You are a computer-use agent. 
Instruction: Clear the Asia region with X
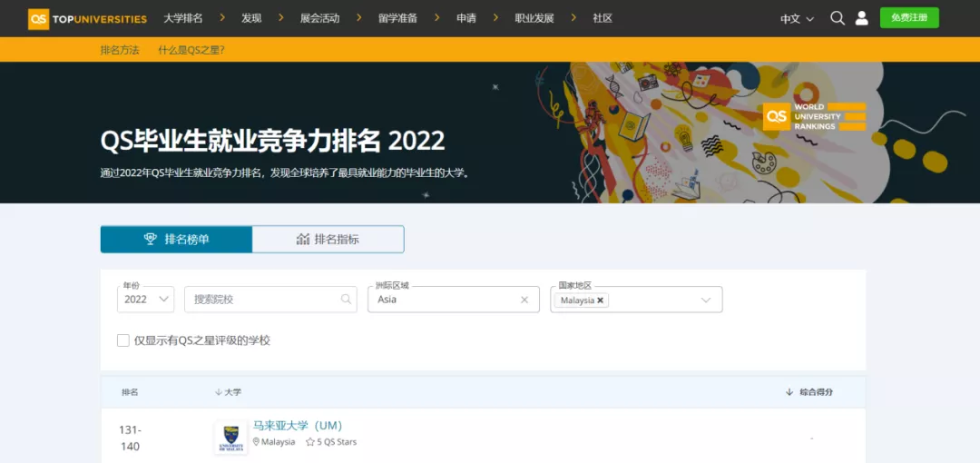point(524,300)
